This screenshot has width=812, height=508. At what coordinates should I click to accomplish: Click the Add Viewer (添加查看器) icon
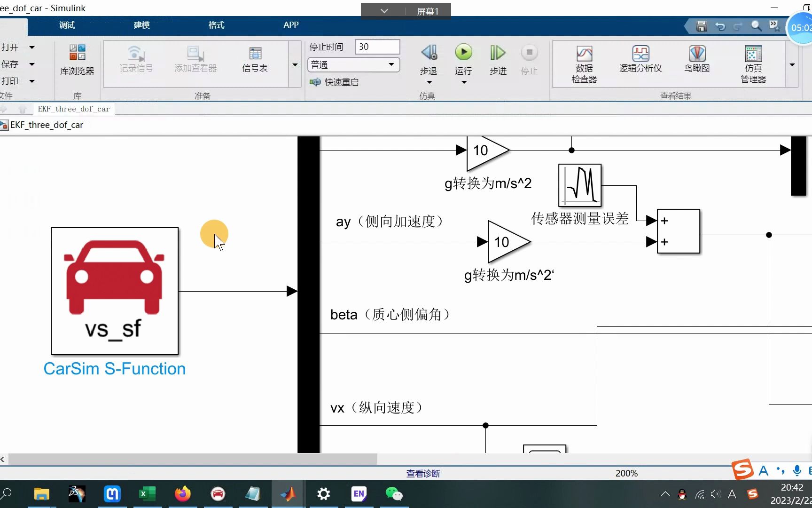[x=195, y=60]
